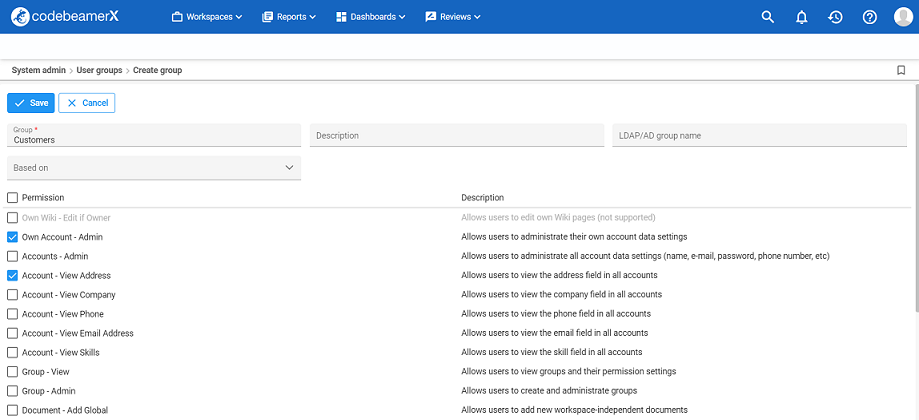Open the search magnifier icon
Screen dimensions: 919x420
tap(768, 17)
